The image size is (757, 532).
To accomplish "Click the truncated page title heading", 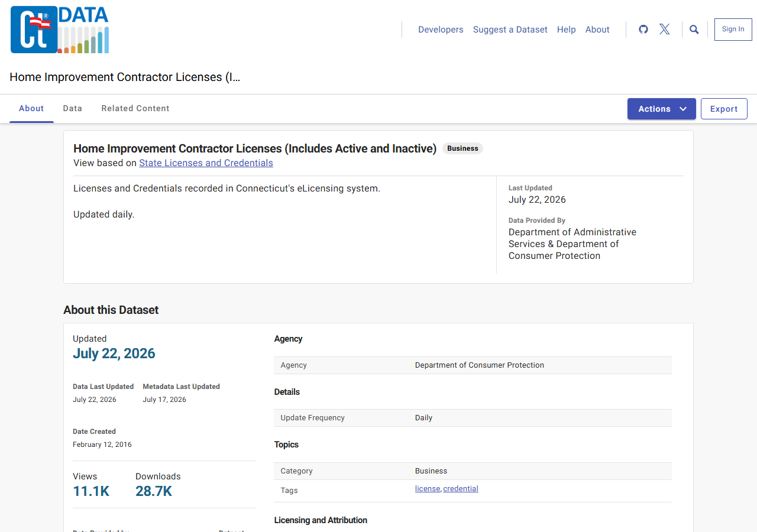I will pyautogui.click(x=125, y=77).
